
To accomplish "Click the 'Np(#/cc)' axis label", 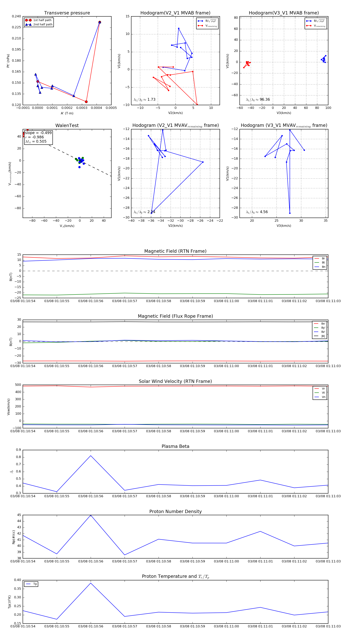I will click(13, 537).
